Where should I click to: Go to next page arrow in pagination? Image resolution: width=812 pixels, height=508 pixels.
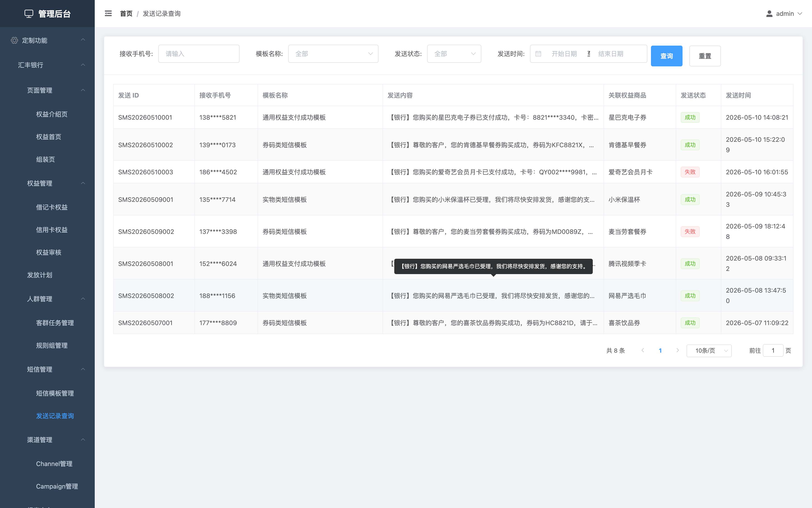pos(677,350)
